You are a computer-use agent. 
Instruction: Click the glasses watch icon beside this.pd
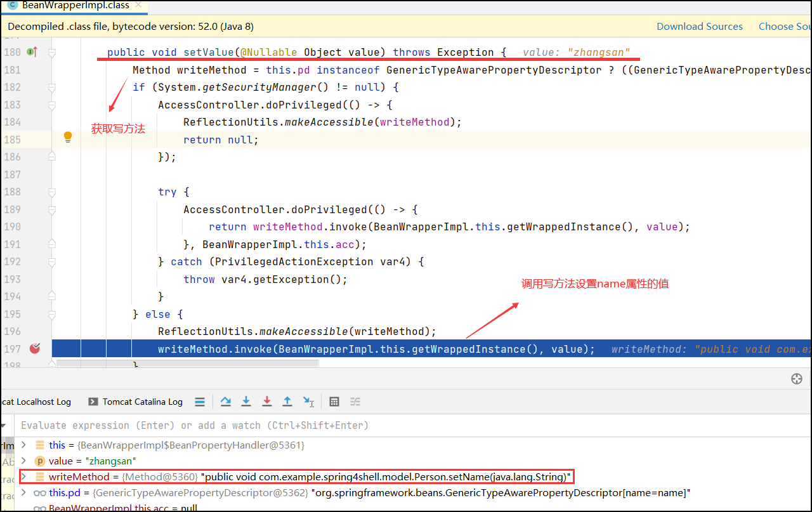point(40,493)
